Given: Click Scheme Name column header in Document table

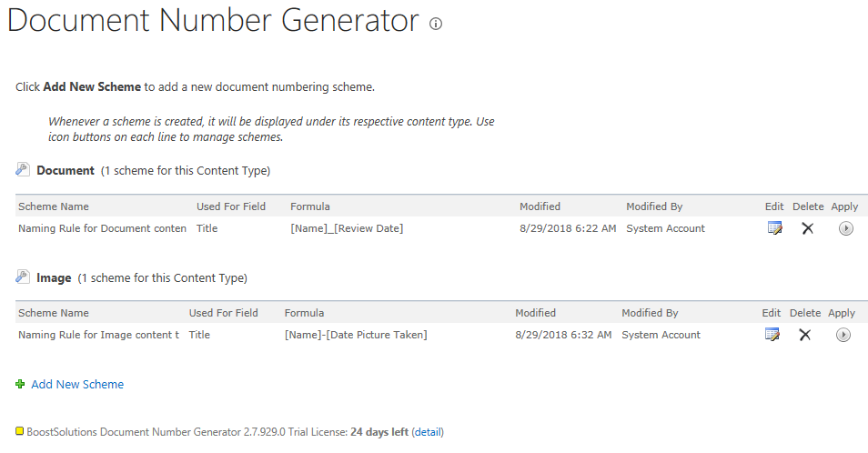Looking at the screenshot, I should (54, 206).
